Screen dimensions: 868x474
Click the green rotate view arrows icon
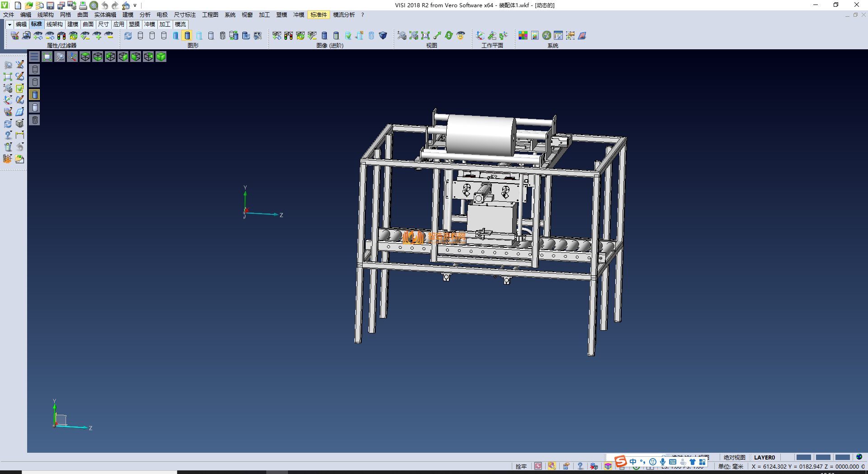pos(448,36)
